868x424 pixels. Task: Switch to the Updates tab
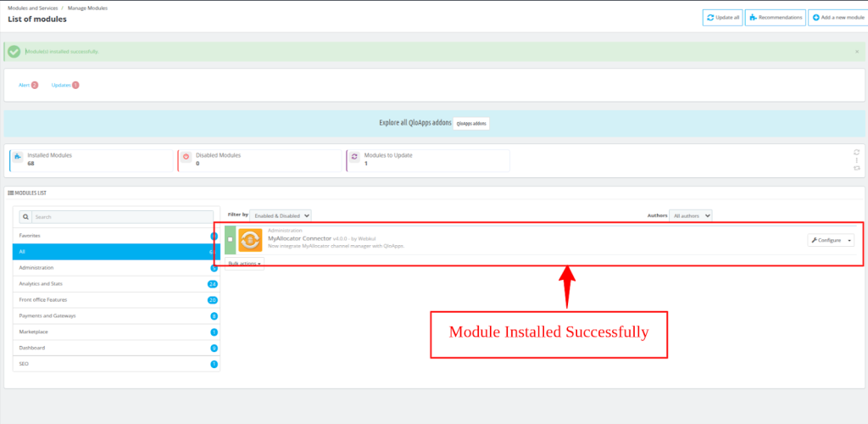click(64, 85)
